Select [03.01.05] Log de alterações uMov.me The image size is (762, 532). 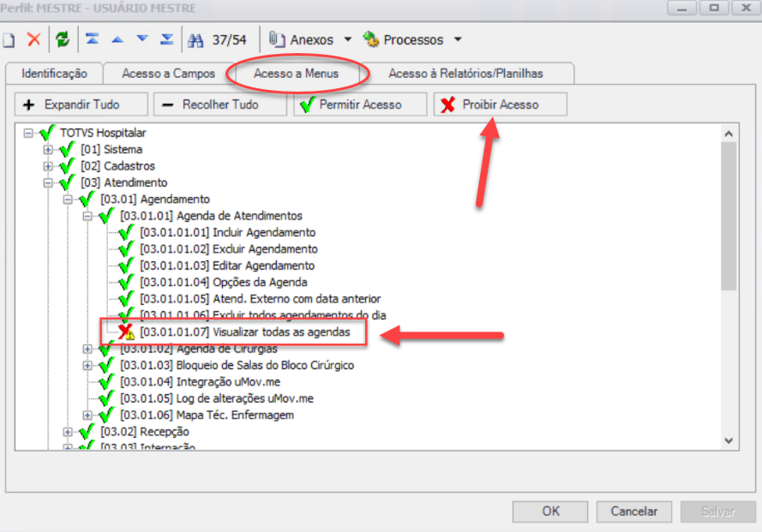point(217,398)
